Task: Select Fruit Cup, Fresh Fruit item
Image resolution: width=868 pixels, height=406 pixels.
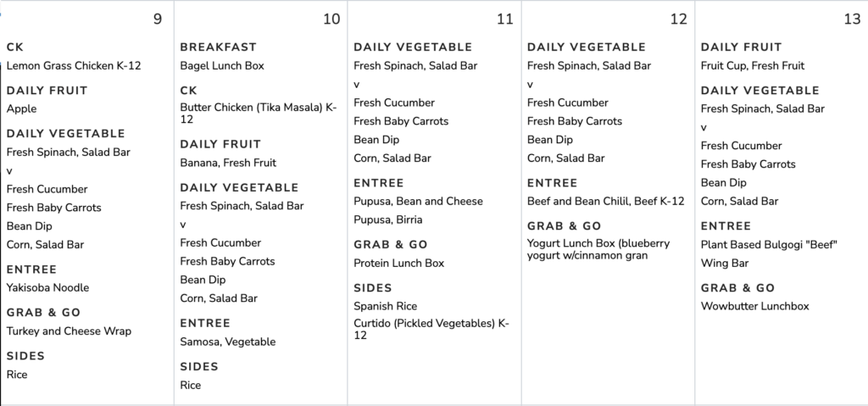Action: tap(752, 66)
